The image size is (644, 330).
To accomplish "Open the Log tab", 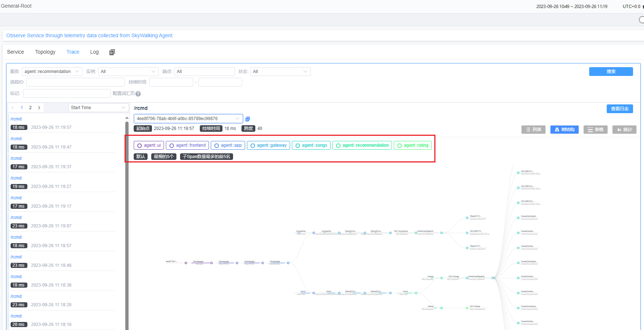I will tap(94, 52).
